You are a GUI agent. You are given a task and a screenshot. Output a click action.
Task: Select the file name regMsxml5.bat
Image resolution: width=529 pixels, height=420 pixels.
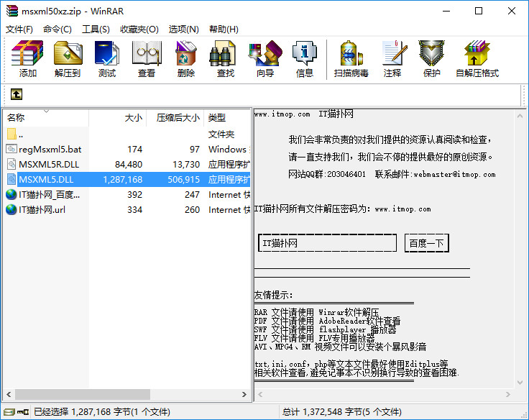tap(50, 149)
